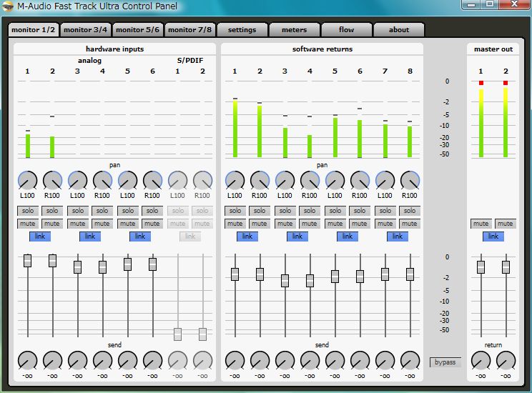Image resolution: width=532 pixels, height=393 pixels.
Task: Click fader handle for master out 1
Action: click(x=481, y=267)
